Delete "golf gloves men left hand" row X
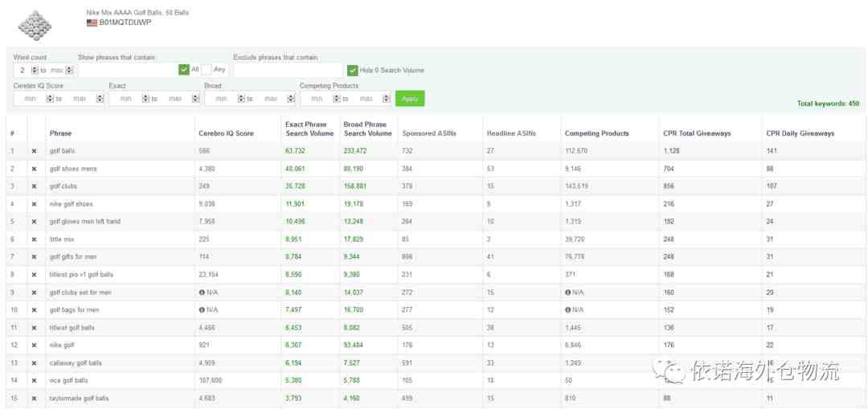Viewport: 868px width, 409px height. point(34,222)
